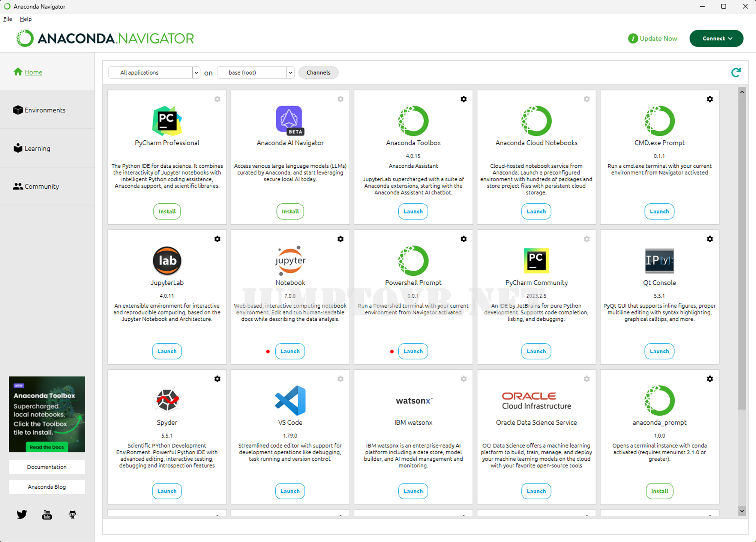
Task: Open the Help menu
Action: coord(25,19)
